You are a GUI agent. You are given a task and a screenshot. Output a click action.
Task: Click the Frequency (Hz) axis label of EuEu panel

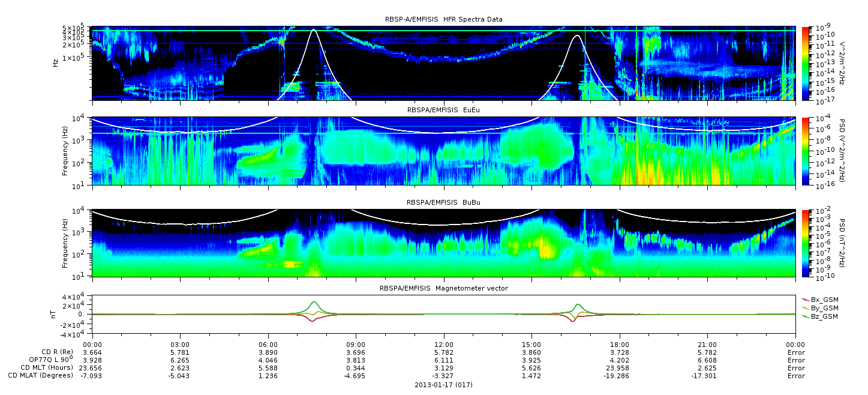(65, 151)
